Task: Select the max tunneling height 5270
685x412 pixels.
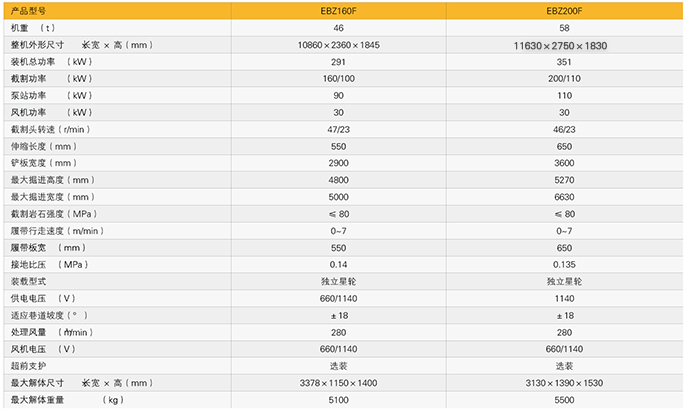Action: [x=564, y=180]
